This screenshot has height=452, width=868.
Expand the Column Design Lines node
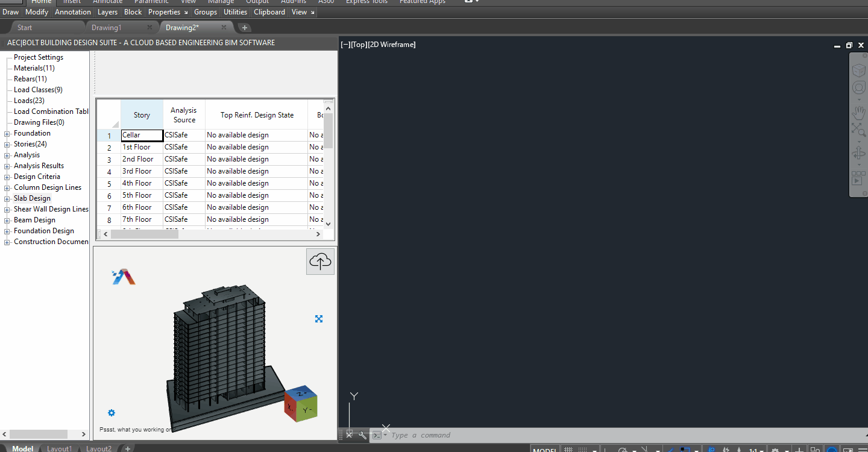[x=7, y=188]
